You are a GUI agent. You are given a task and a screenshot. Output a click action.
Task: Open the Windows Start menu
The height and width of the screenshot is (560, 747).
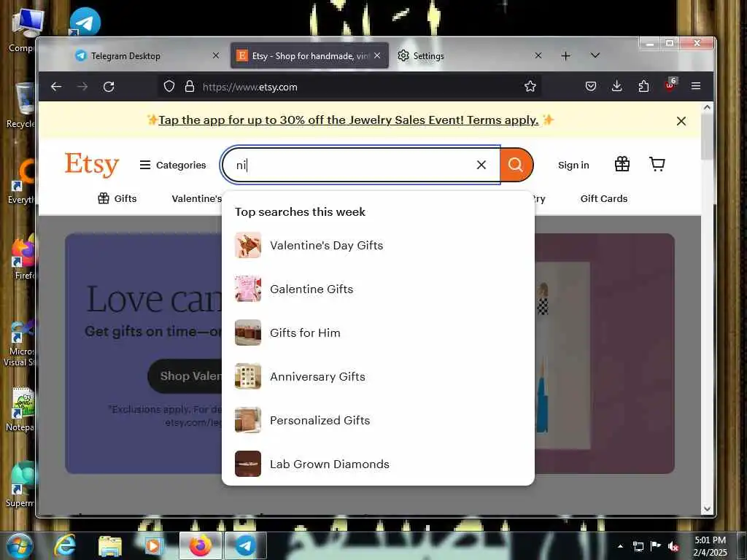[x=19, y=546]
